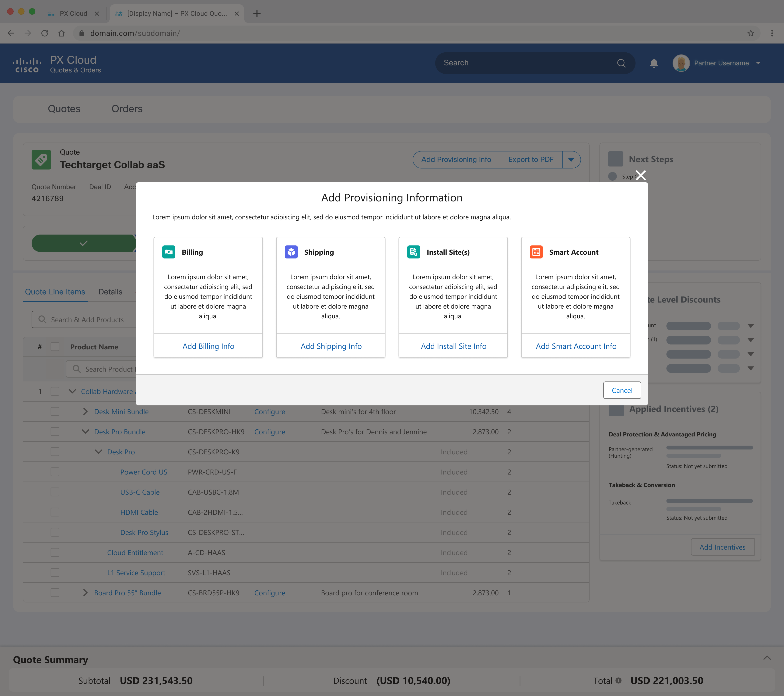This screenshot has width=784, height=696.
Task: Click the green Quote tag icon
Action: pyautogui.click(x=41, y=160)
